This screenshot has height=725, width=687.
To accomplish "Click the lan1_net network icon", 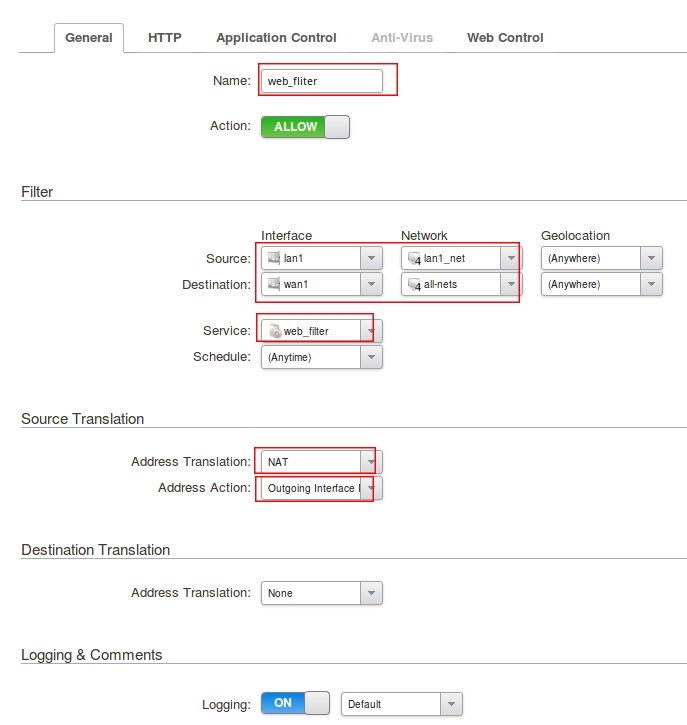I will pyautogui.click(x=415, y=259).
